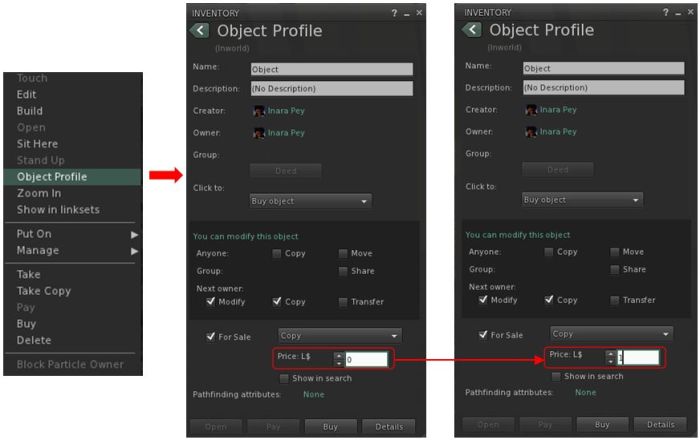Click the Buy button in the right panel

coord(602,425)
